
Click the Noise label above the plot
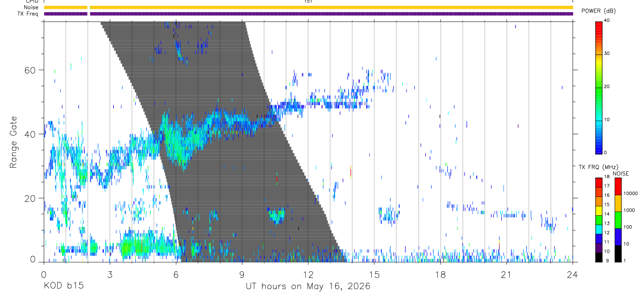coord(31,7)
